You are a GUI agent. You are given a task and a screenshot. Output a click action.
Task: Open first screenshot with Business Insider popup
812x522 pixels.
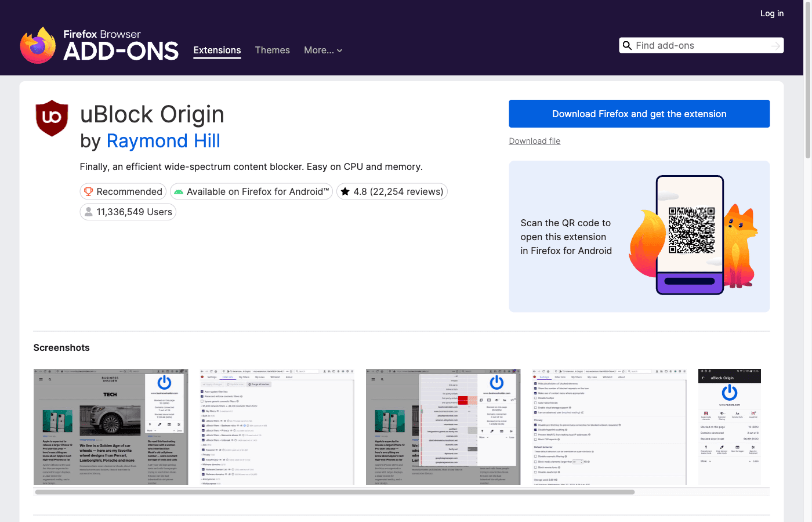coord(111,426)
